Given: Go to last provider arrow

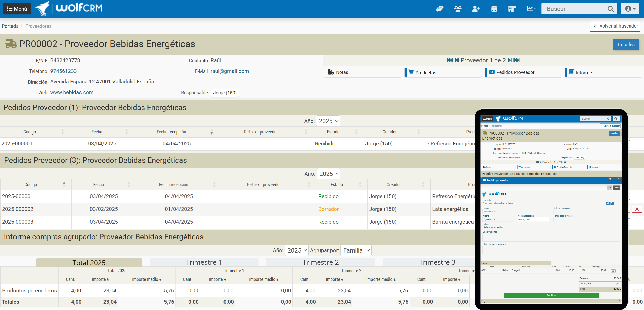Looking at the screenshot, I should (x=516, y=60).
